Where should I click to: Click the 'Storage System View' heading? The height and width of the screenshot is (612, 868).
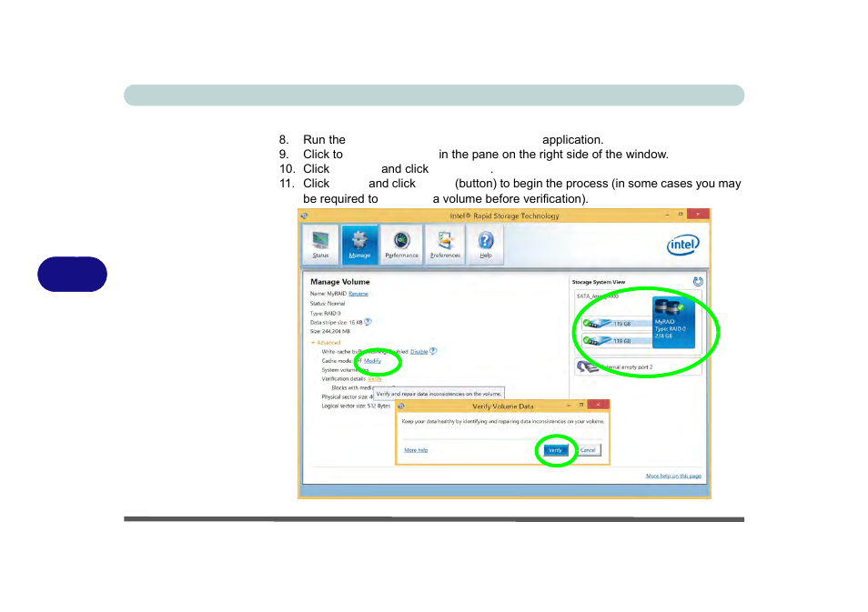pos(599,282)
